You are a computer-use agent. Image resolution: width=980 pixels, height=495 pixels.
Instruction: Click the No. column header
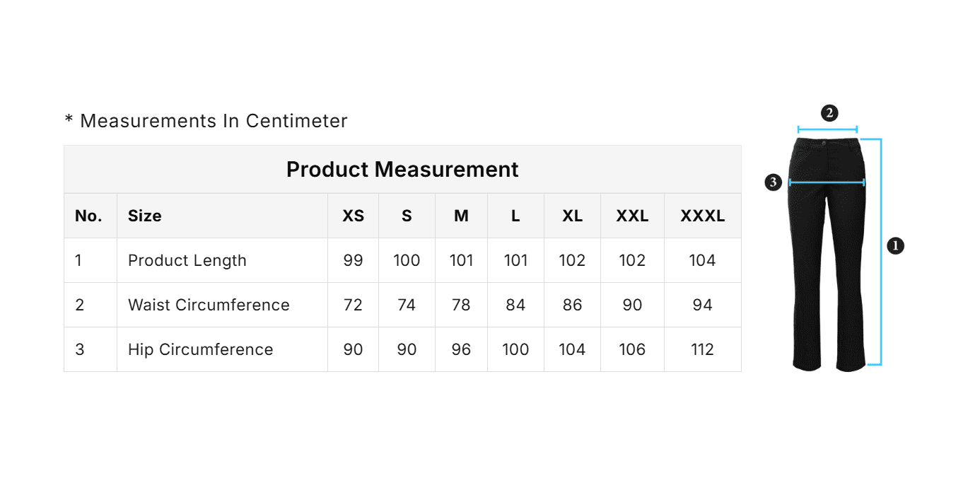click(x=88, y=216)
